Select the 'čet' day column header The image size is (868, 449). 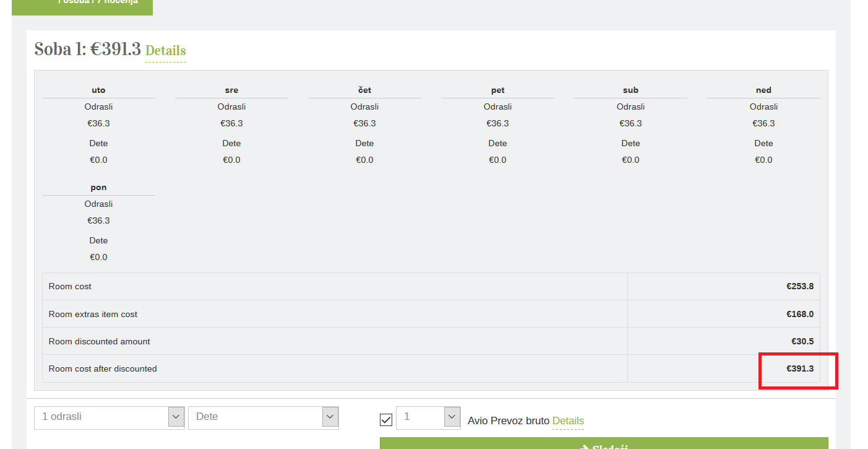coord(364,90)
